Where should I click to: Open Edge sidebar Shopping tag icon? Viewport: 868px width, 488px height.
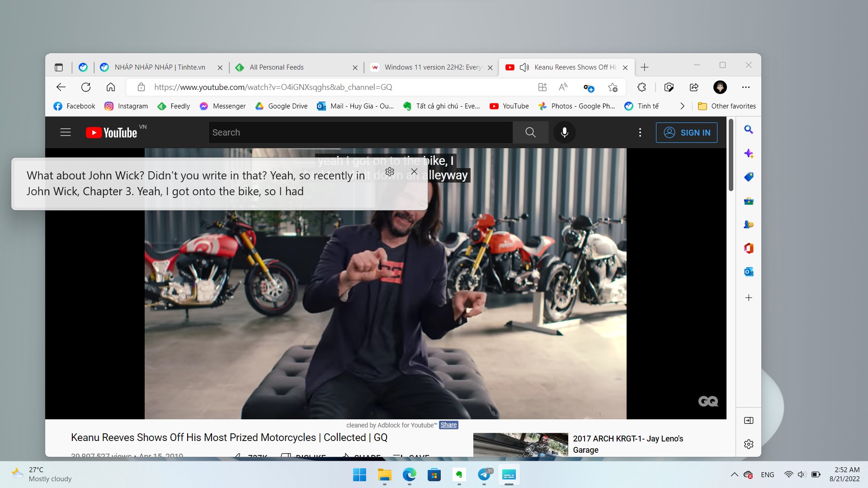[749, 177]
